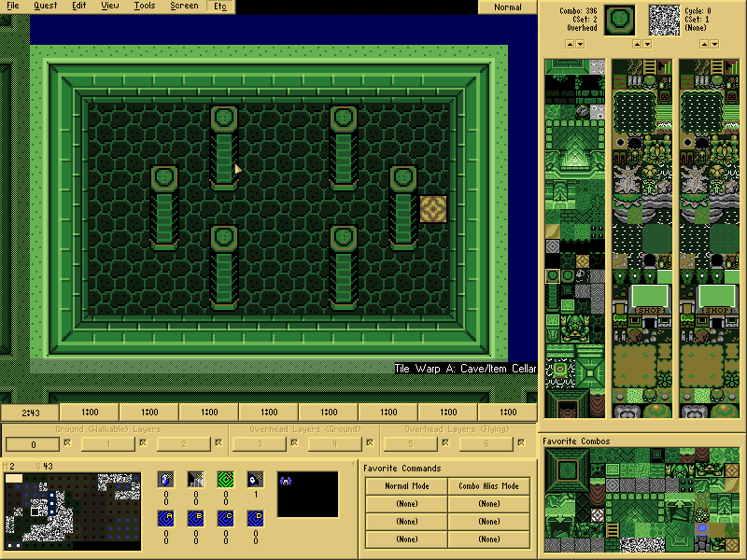Click the leftmost statue head in the room
Image resolution: width=747 pixels, height=560 pixels.
[164, 178]
